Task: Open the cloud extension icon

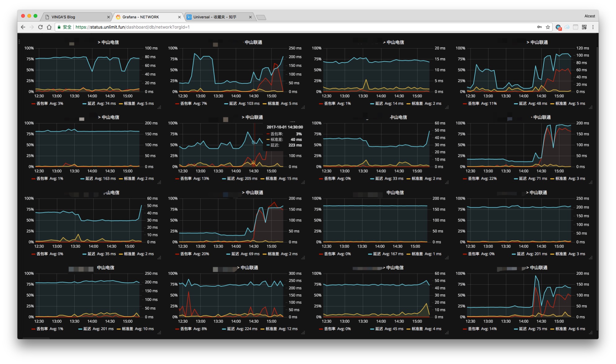Action: point(567,27)
